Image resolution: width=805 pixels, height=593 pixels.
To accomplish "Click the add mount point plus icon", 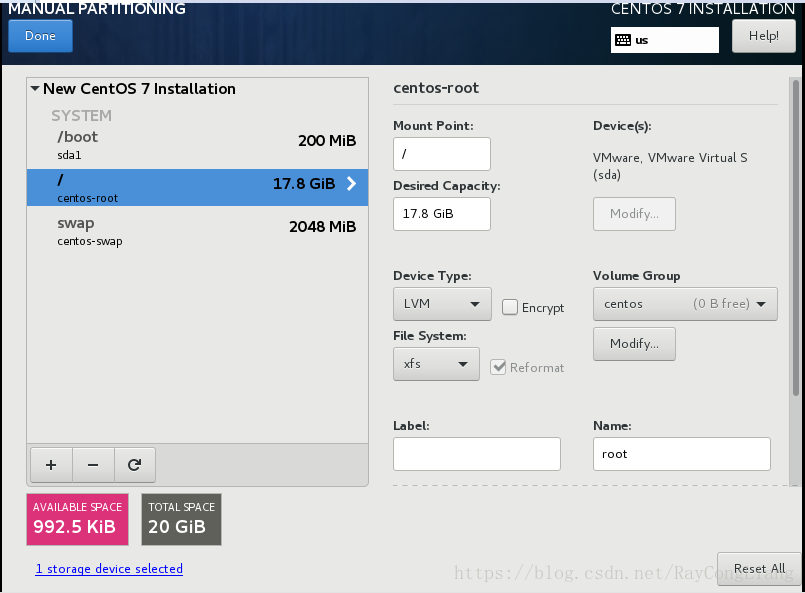I will (x=51, y=465).
